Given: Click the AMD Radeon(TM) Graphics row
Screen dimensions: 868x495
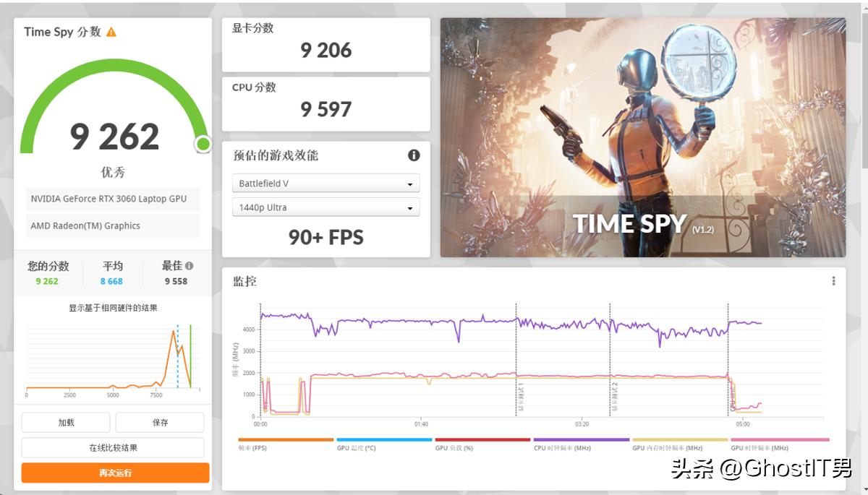Looking at the screenshot, I should [112, 225].
